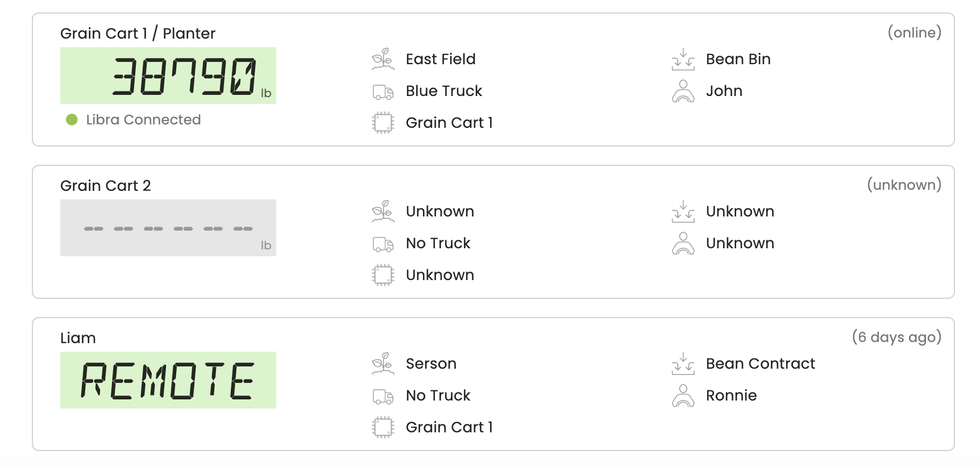Click the REMOTE scale display
This screenshot has width=980, height=467.
168,380
